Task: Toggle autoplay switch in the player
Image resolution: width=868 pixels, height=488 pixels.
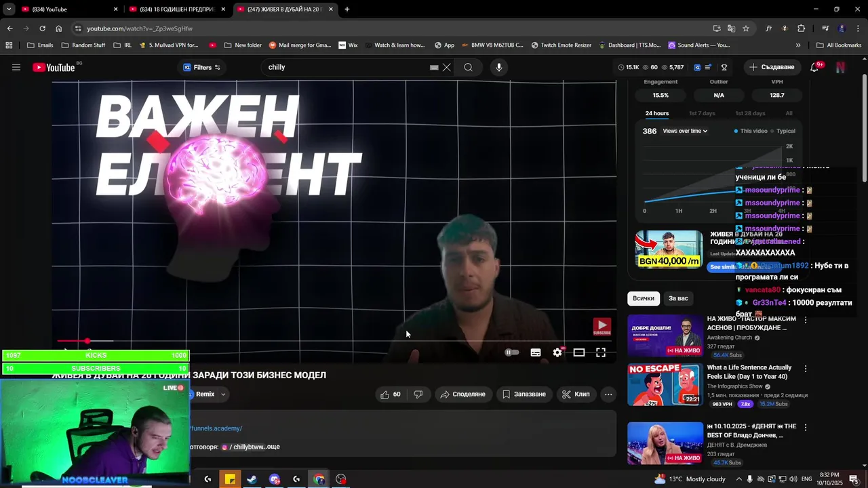Action: tap(512, 352)
